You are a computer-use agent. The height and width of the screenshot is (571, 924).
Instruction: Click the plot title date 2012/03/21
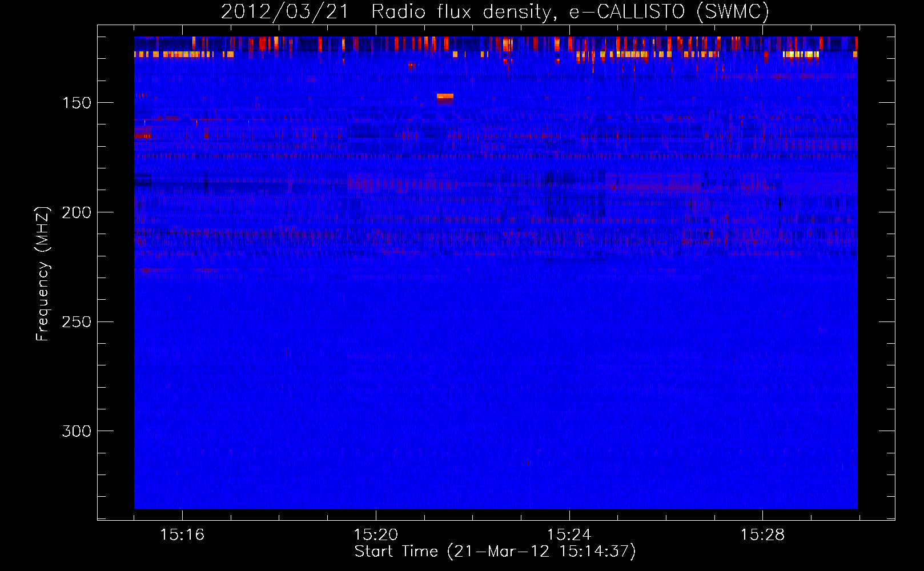click(x=285, y=11)
